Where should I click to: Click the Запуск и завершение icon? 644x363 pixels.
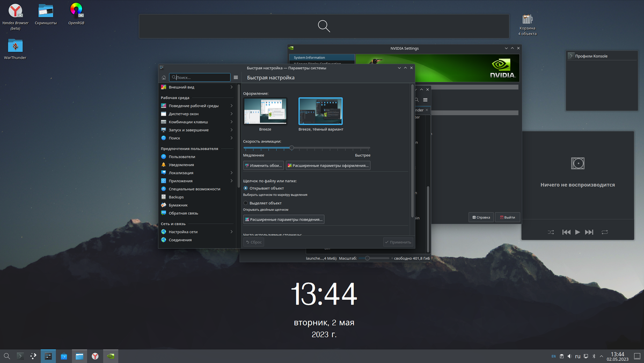[164, 130]
